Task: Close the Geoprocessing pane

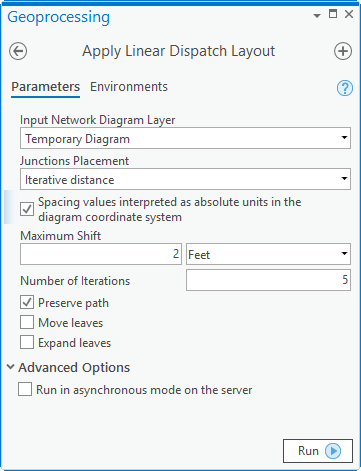Action: [x=349, y=14]
